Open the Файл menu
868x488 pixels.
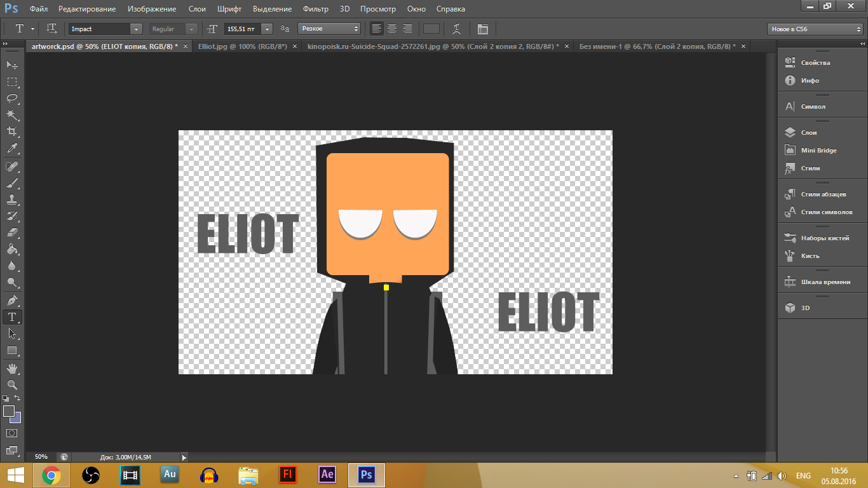[38, 9]
